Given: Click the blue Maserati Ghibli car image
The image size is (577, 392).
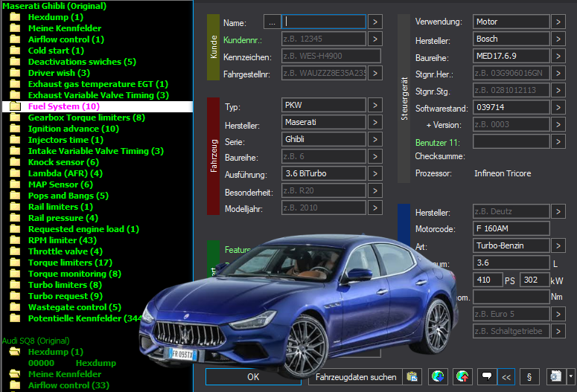Looking at the screenshot, I should click(298, 305).
